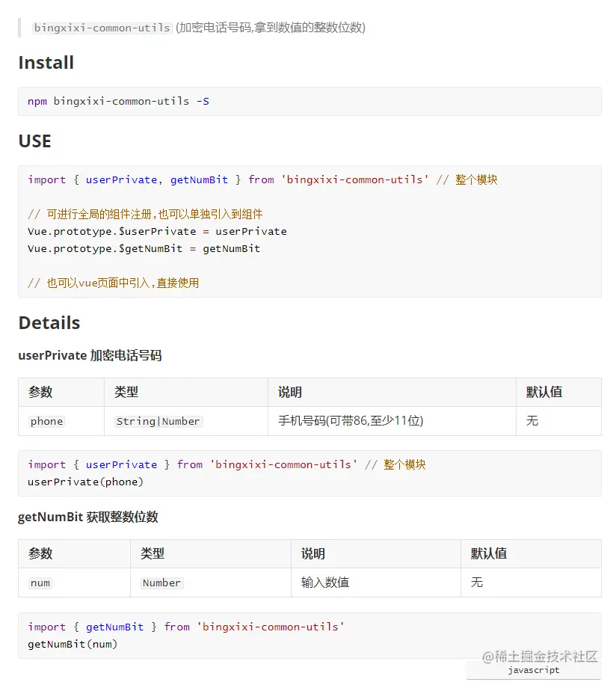Image resolution: width=616 pixels, height=682 pixels.
Task: Click the npm bingxixi-common-utils -S command
Action: click(x=118, y=101)
